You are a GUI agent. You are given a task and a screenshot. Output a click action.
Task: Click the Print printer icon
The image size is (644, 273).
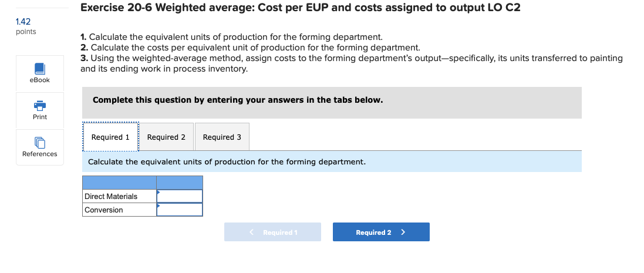39,105
